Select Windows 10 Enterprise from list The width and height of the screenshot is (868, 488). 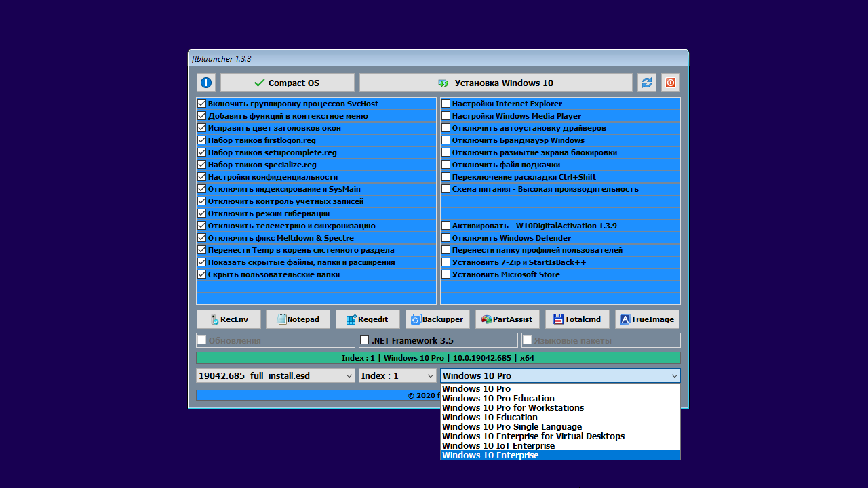tap(490, 455)
